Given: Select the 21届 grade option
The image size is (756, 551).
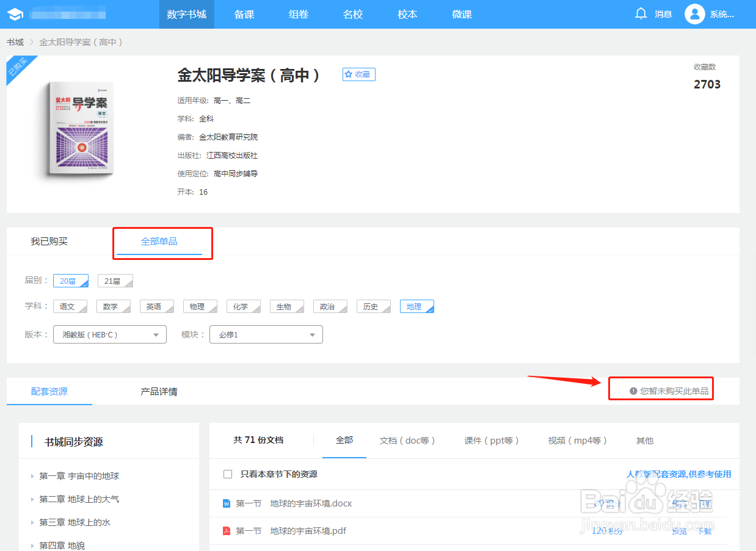Looking at the screenshot, I should point(115,281).
